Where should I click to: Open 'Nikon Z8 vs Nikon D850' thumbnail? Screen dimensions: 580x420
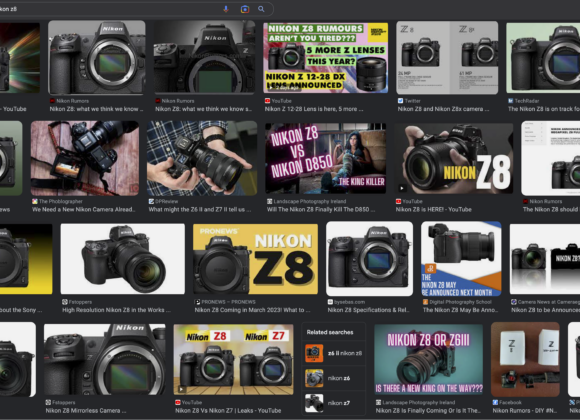pyautogui.click(x=326, y=158)
